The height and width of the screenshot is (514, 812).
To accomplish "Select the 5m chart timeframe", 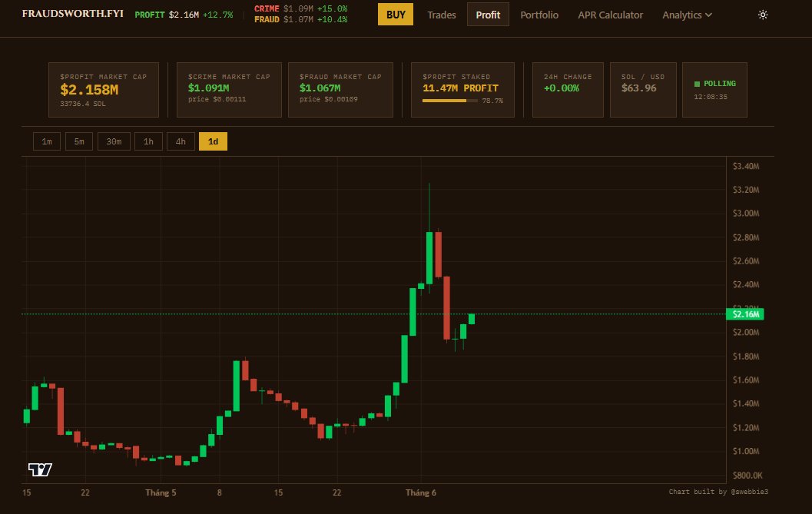I will (x=78, y=141).
